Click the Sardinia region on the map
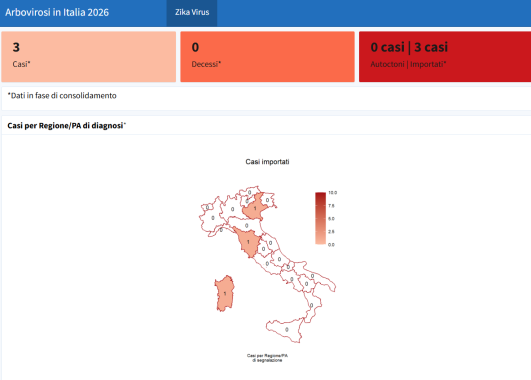The height and width of the screenshot is (380, 531). (x=225, y=293)
